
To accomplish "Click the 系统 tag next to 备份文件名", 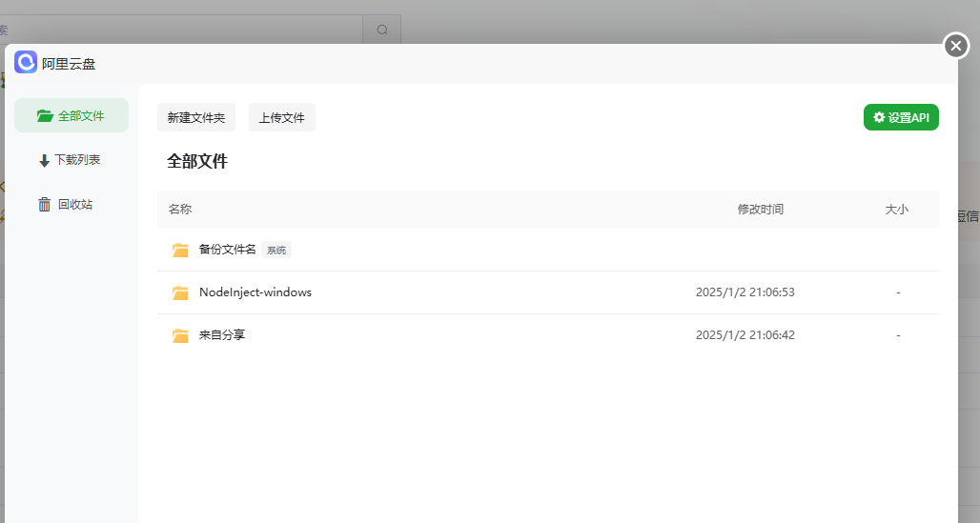I will coord(276,250).
